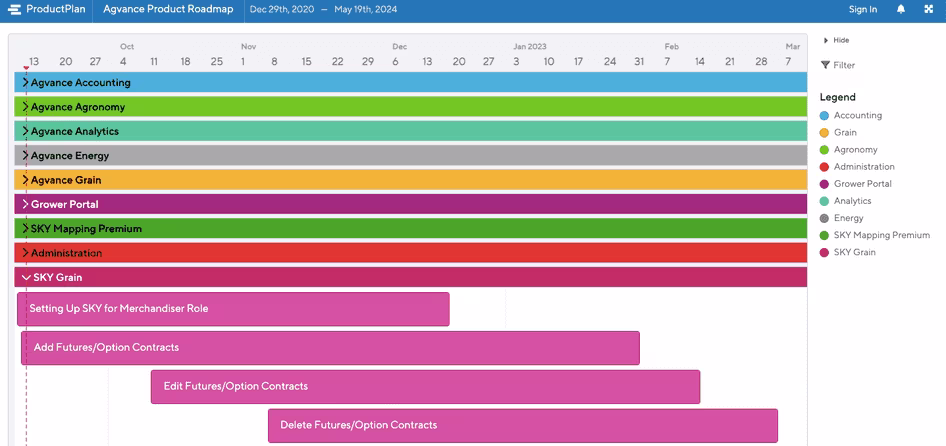The width and height of the screenshot is (946, 446).
Task: Click the date range Dec 29th, 2020
Action: 282,10
